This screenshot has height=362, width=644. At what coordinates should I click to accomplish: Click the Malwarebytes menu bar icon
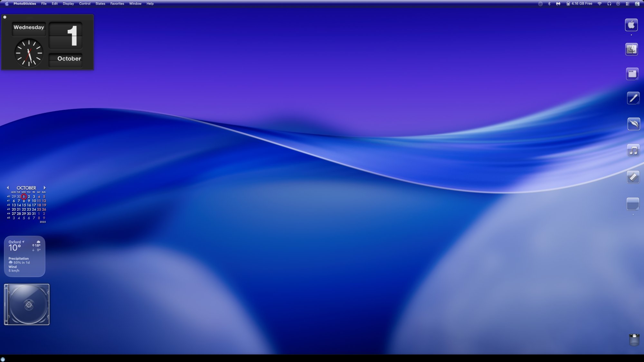coord(558,4)
